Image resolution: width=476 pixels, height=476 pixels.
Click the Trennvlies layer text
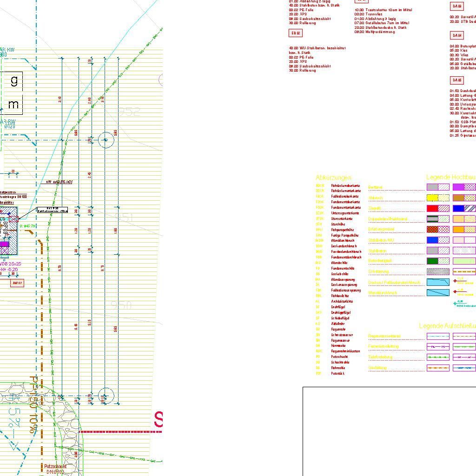coord(374,14)
